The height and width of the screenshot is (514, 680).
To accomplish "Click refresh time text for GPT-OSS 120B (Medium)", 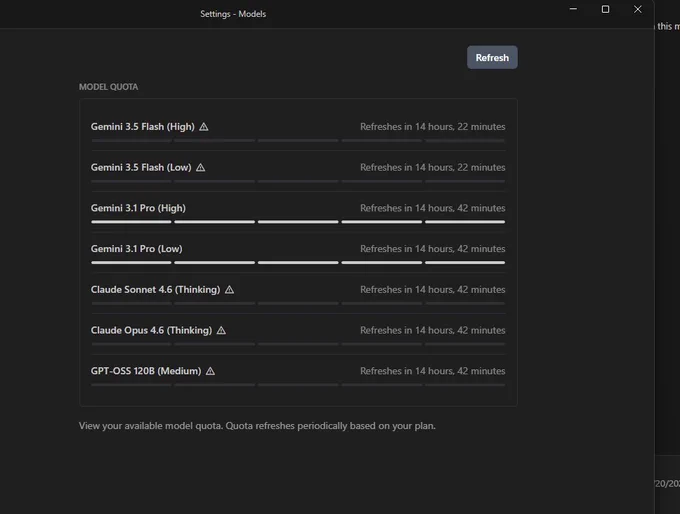I will tap(432, 371).
